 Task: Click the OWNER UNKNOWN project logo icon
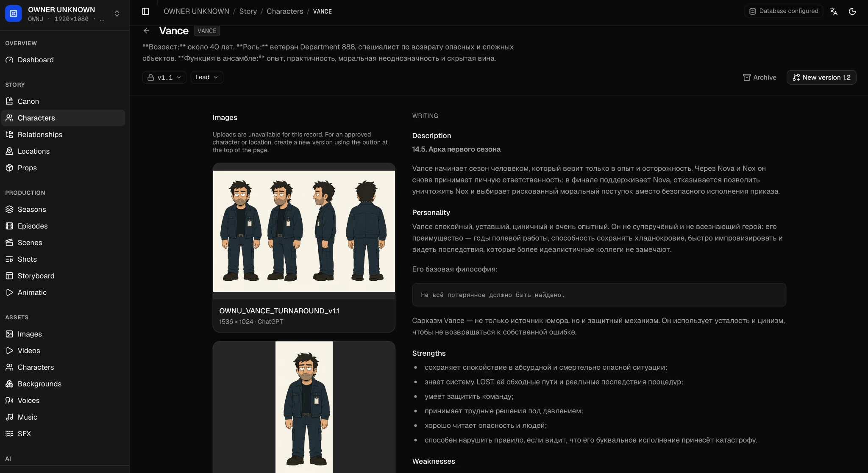click(14, 14)
